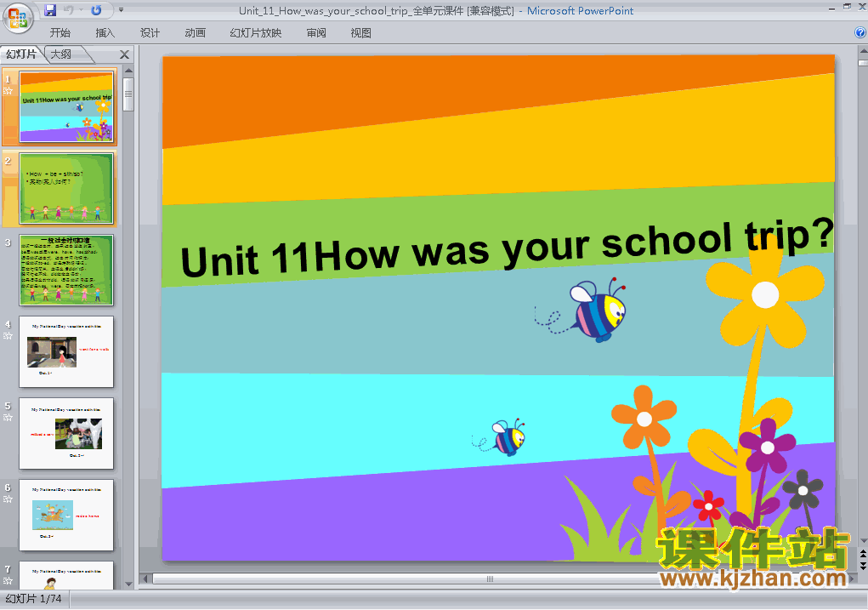
Task: Close the slide thumbnail pane
Action: (x=125, y=54)
